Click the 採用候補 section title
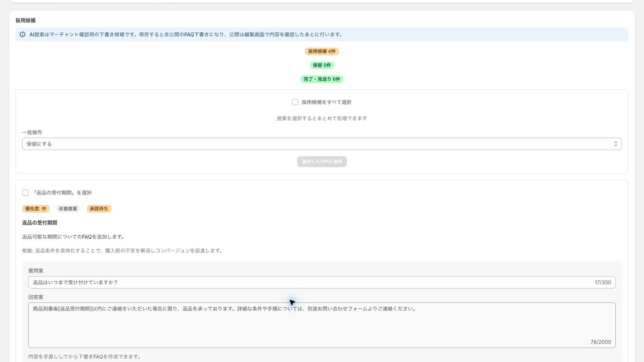644x362 pixels. tap(26, 21)
